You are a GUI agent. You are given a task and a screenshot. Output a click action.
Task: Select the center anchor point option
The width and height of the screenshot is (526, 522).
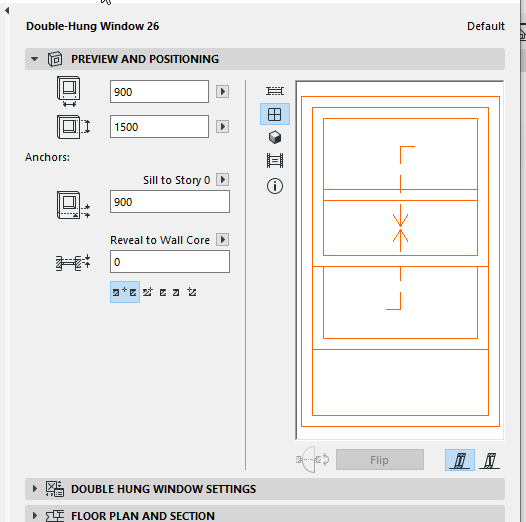click(125, 292)
